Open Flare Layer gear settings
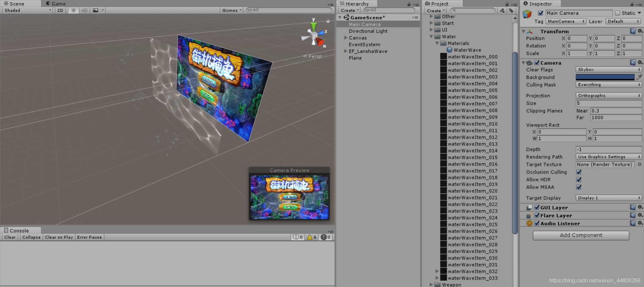The height and width of the screenshot is (287, 644). pyautogui.click(x=640, y=215)
